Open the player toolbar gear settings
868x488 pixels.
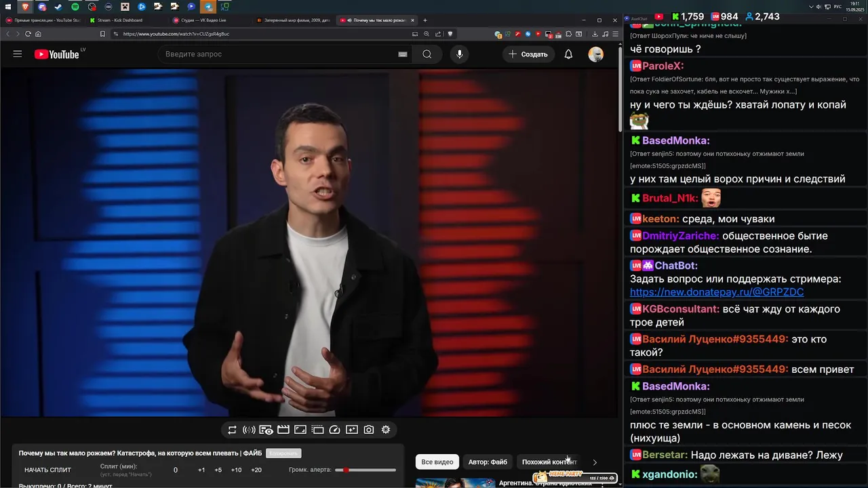click(386, 430)
